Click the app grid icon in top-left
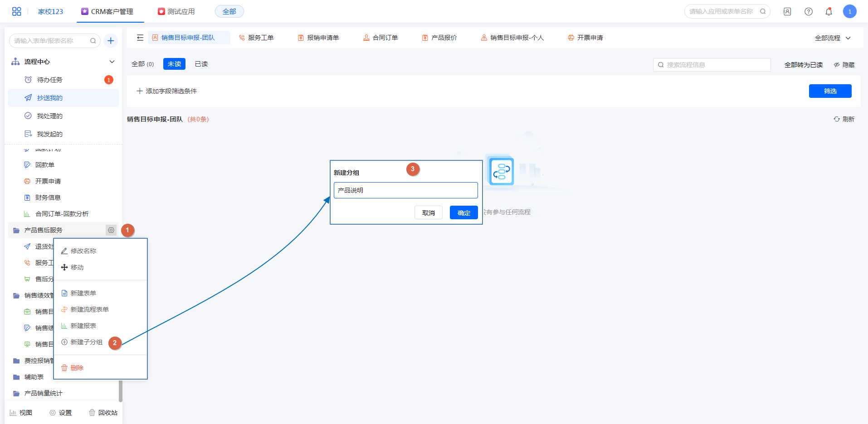The width and height of the screenshot is (868, 424). click(17, 11)
